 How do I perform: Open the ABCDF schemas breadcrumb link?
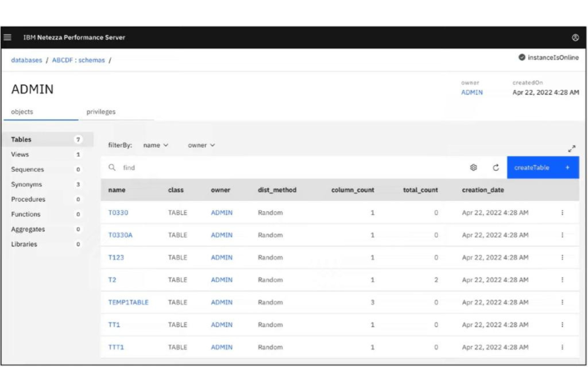coord(78,60)
